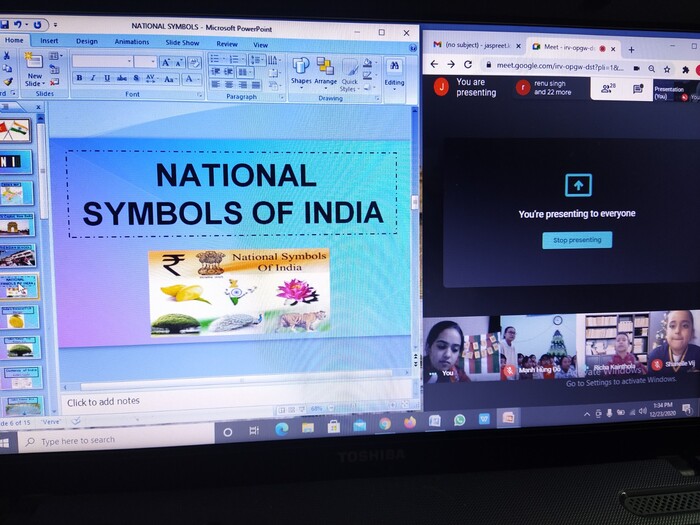Select the Indian flags slide thumbnail
Image resolution: width=700 pixels, height=525 pixels.
[x=14, y=131]
